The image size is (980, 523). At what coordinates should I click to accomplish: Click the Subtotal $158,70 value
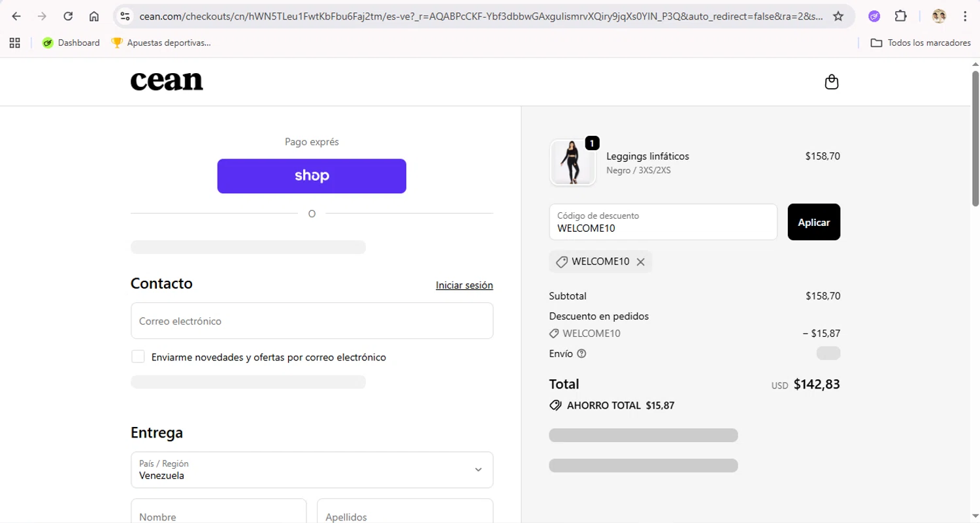point(823,296)
